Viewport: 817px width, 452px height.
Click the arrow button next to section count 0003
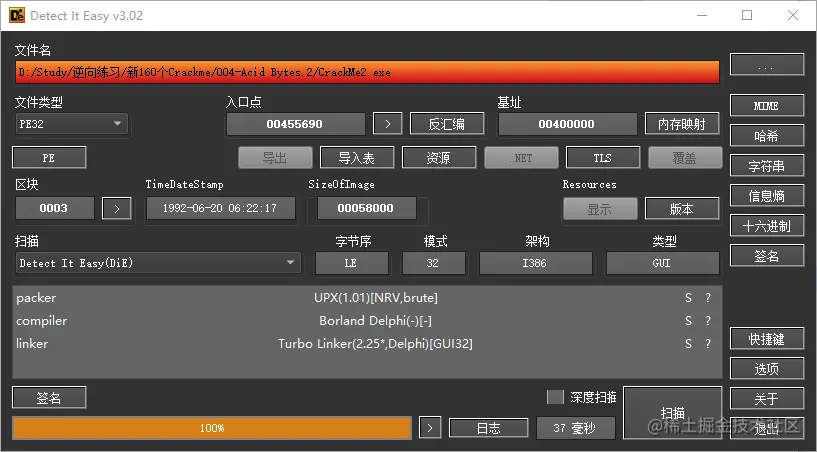tap(117, 209)
